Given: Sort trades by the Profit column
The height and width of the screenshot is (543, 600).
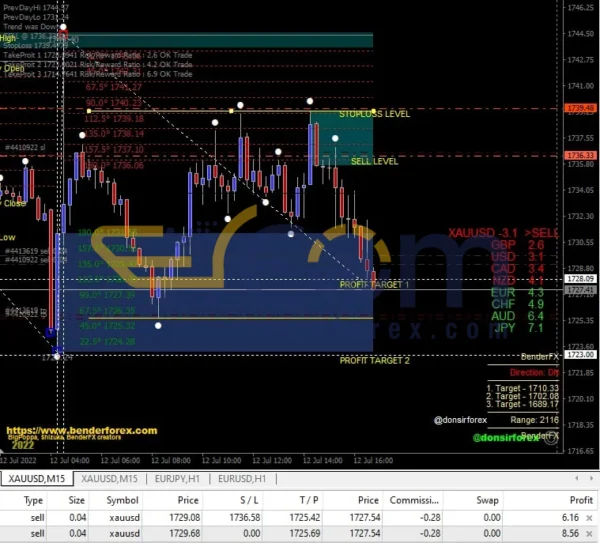Looking at the screenshot, I should [x=578, y=498].
